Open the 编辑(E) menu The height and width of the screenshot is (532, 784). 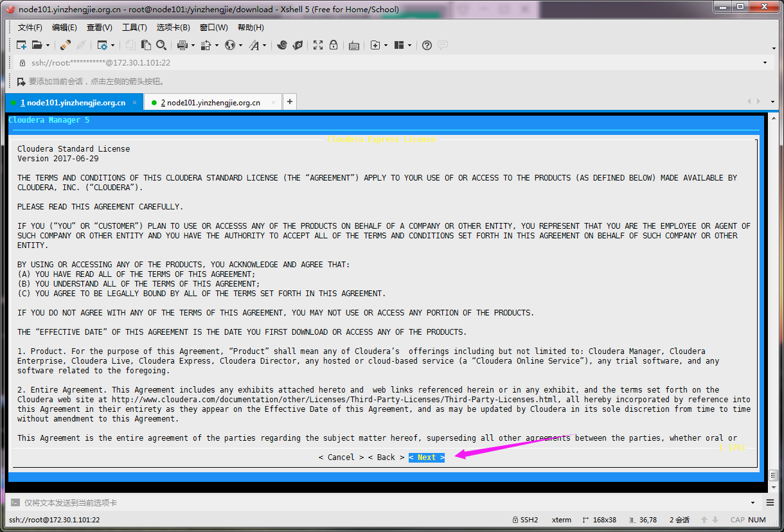pos(64,28)
